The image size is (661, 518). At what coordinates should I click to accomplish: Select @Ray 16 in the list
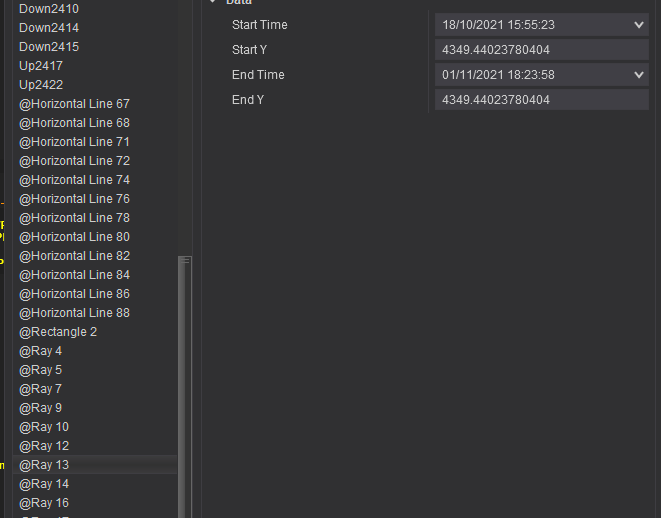click(x=44, y=503)
